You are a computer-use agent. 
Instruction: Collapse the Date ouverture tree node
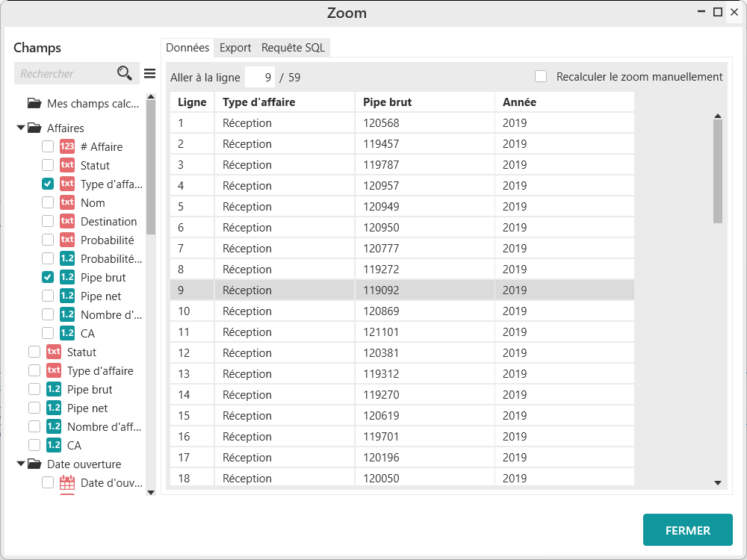[x=21, y=464]
